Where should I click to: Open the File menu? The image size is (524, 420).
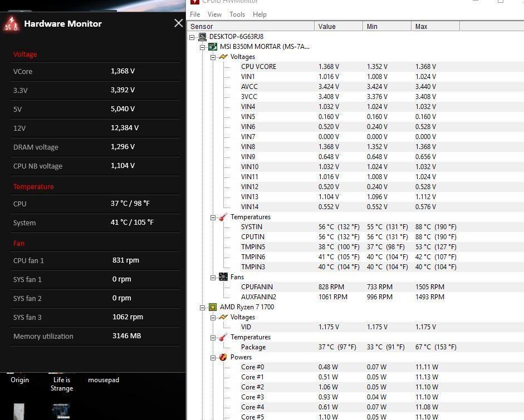[195, 14]
